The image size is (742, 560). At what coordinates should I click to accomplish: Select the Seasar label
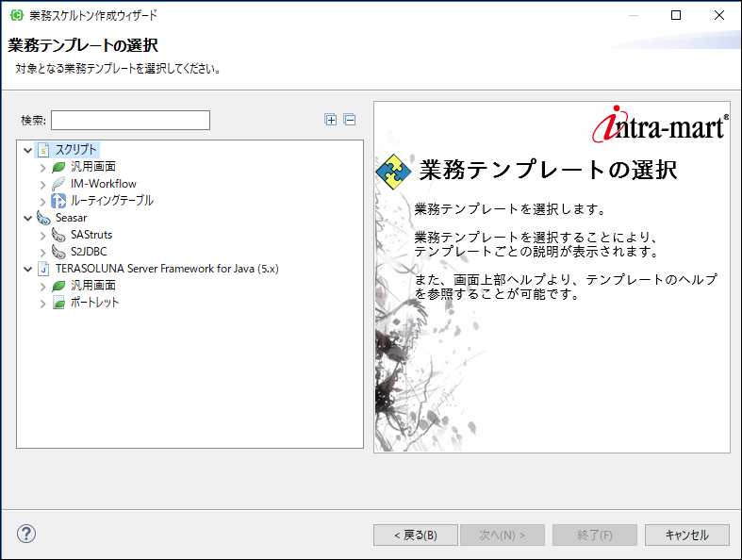click(72, 218)
